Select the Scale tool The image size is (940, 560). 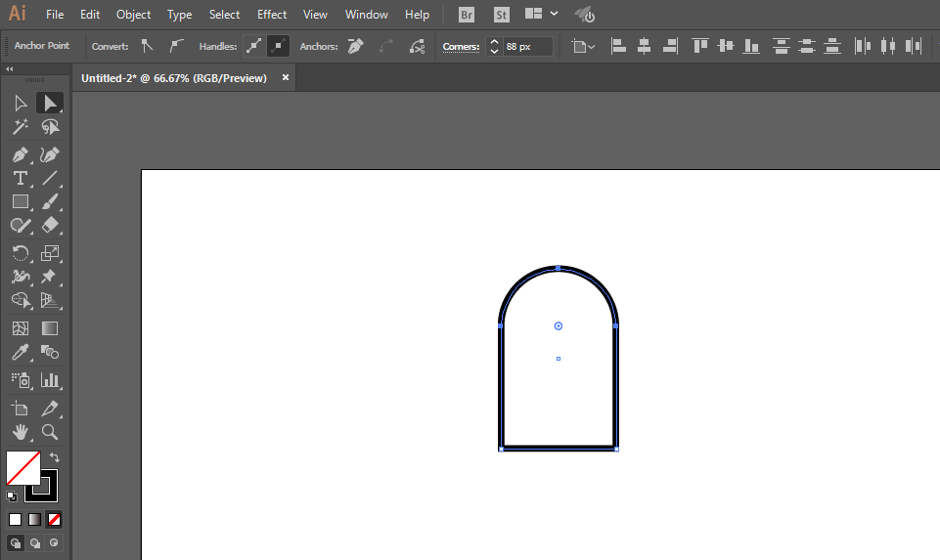point(50,253)
